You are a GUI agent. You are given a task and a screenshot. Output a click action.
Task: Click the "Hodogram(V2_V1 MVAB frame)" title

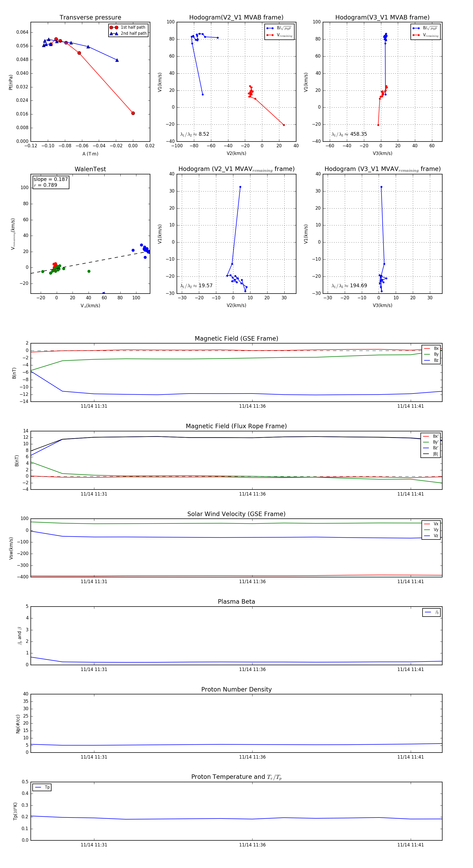[x=236, y=18]
